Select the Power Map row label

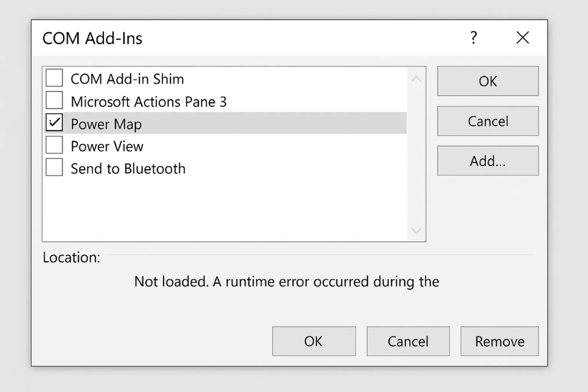(x=107, y=124)
